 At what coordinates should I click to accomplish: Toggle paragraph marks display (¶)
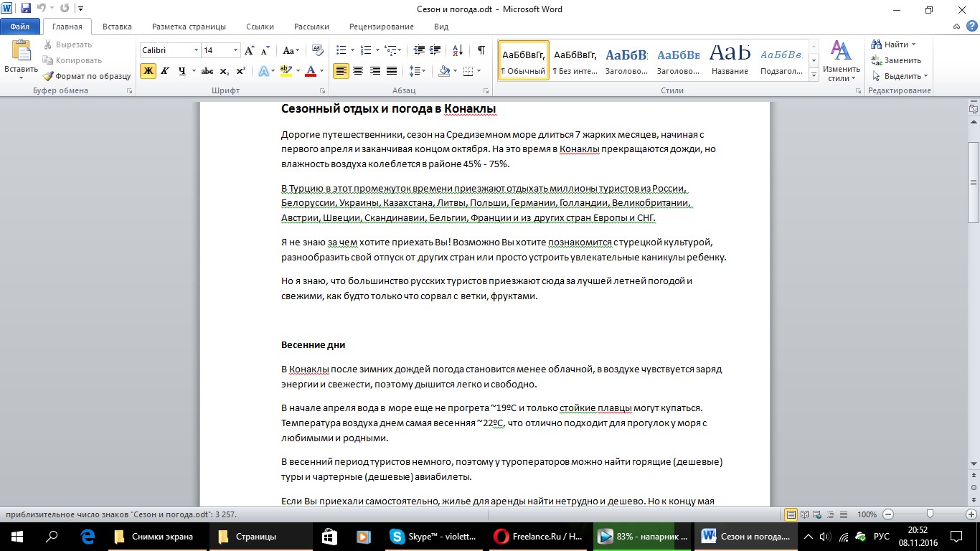[x=481, y=50]
